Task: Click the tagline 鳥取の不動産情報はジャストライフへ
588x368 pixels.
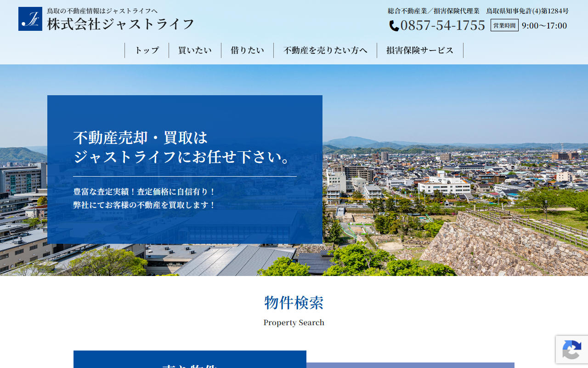Action: (102, 11)
